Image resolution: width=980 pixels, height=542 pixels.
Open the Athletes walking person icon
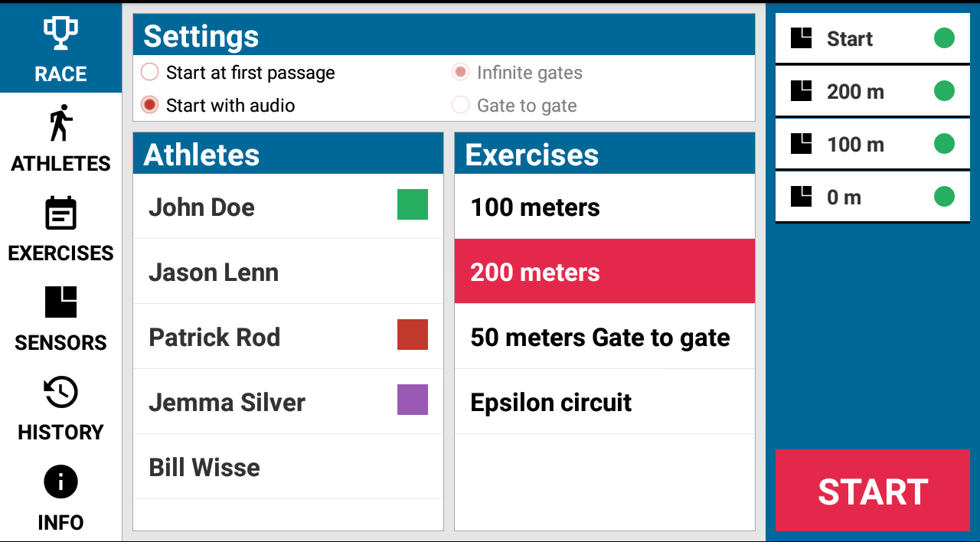coord(60,123)
